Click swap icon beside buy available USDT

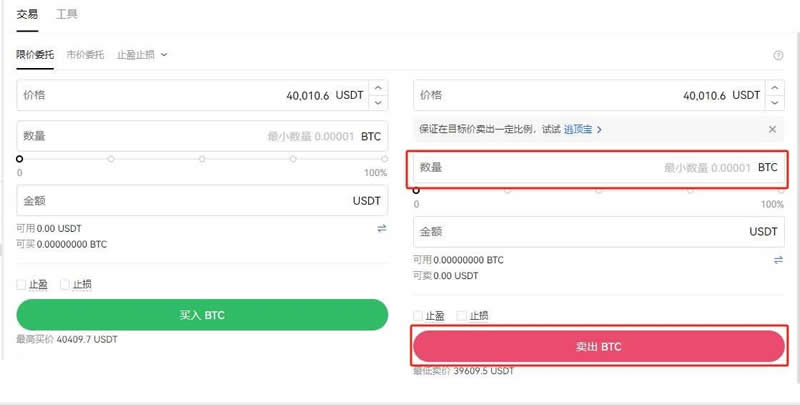[x=381, y=229]
